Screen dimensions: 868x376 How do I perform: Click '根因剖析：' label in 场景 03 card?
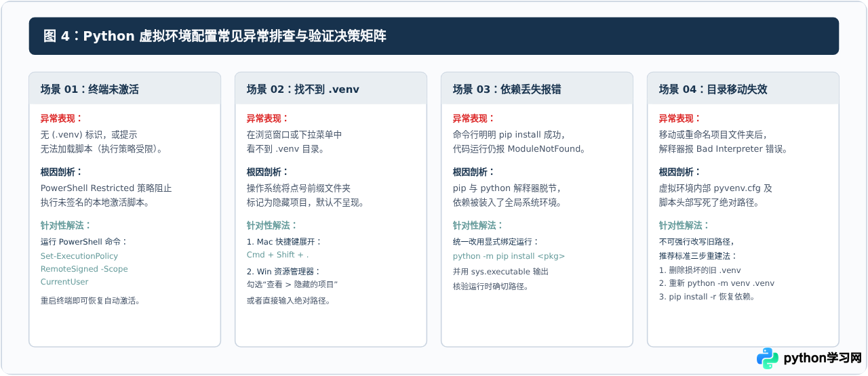click(x=474, y=171)
